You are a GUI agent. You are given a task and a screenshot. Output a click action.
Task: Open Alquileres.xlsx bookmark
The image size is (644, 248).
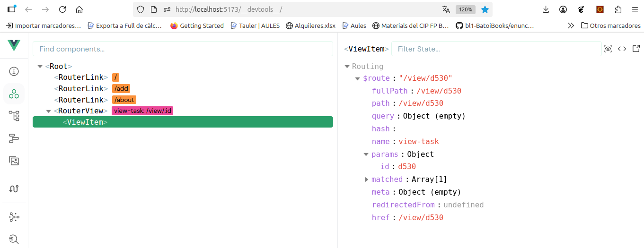311,26
